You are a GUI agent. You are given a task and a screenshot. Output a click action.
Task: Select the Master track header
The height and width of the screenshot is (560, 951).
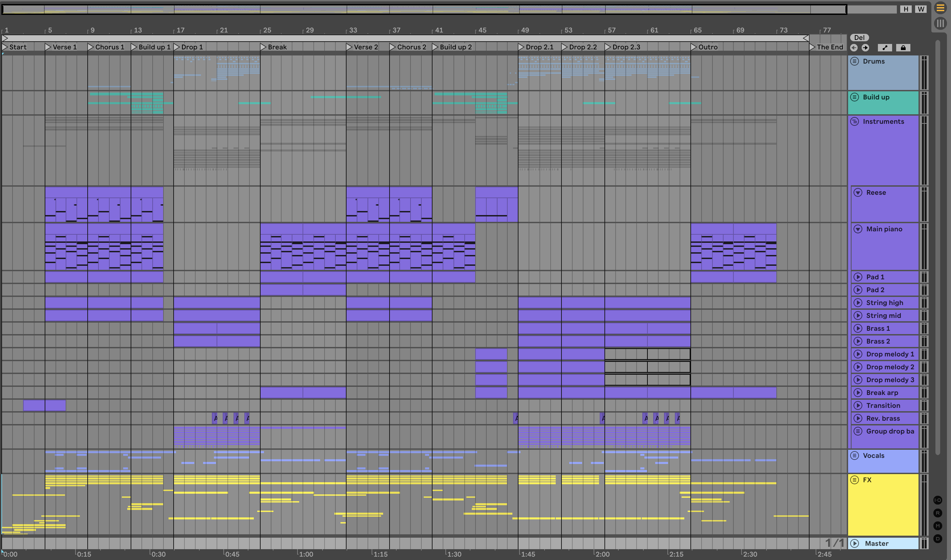(884, 543)
